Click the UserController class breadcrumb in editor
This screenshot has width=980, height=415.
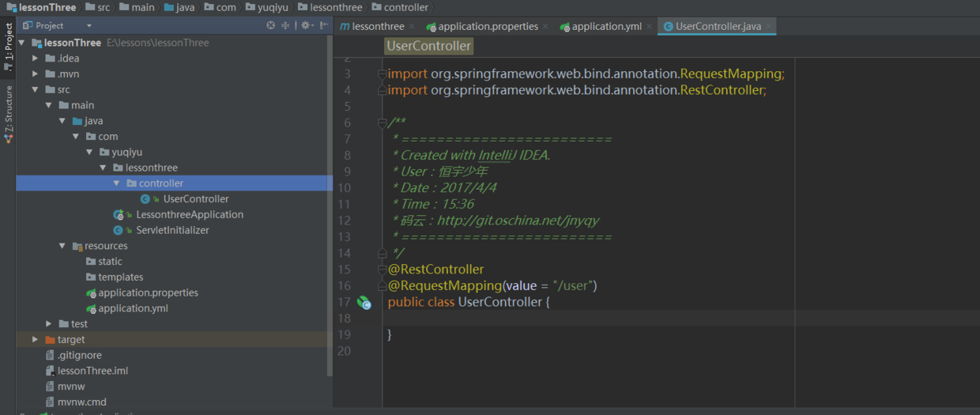428,46
